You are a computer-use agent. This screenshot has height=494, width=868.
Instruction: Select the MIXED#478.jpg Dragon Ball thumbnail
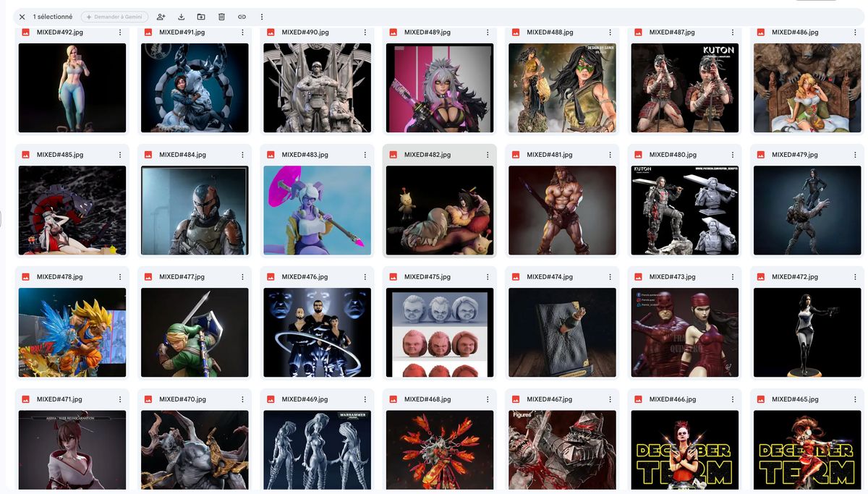[x=72, y=333]
